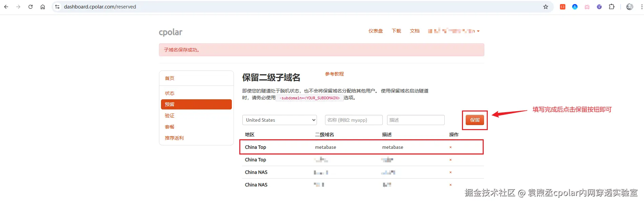The image size is (644, 204).
Task: Delete the second China Top subdomain
Action: pos(450,160)
